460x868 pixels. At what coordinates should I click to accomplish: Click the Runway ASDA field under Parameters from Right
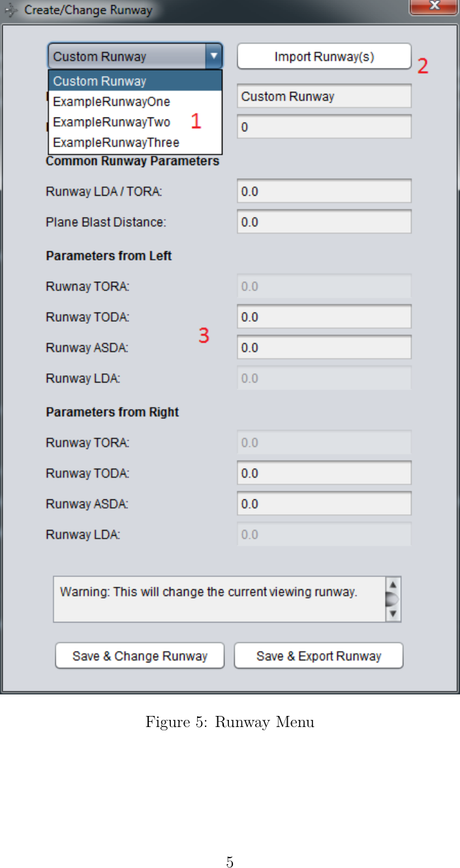pyautogui.click(x=324, y=503)
